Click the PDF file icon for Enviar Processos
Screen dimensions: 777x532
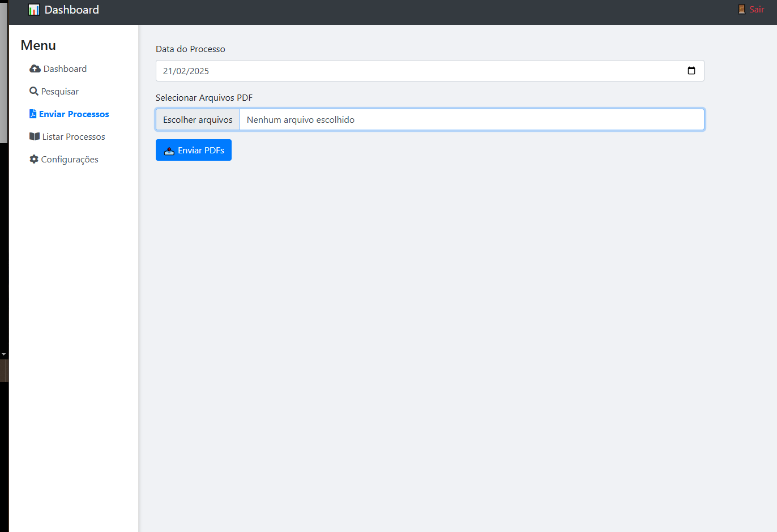pyautogui.click(x=33, y=114)
